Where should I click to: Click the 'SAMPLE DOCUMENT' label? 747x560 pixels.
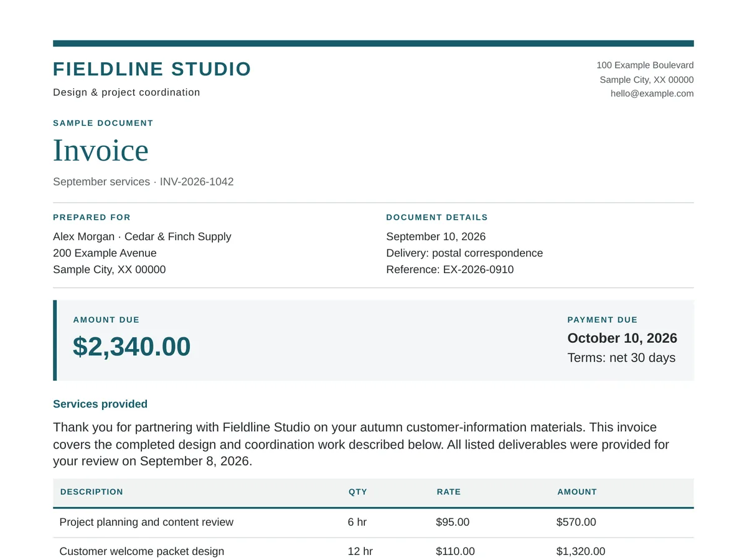pyautogui.click(x=103, y=123)
